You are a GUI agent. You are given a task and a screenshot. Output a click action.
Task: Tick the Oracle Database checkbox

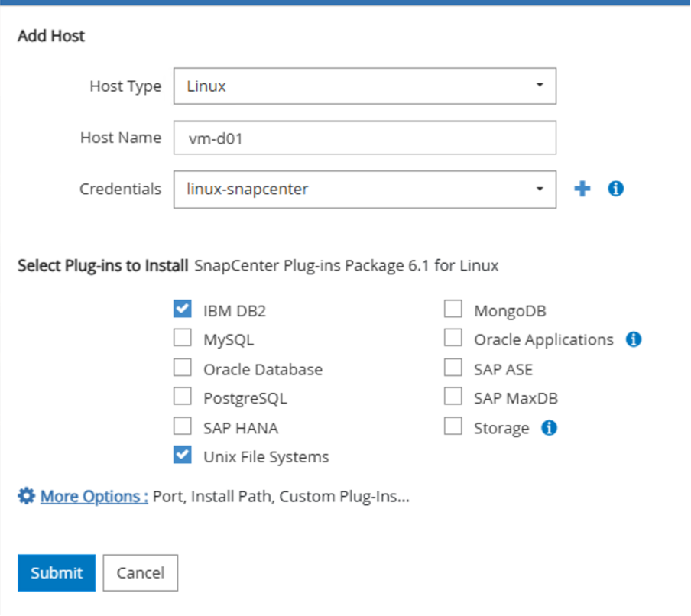point(183,368)
